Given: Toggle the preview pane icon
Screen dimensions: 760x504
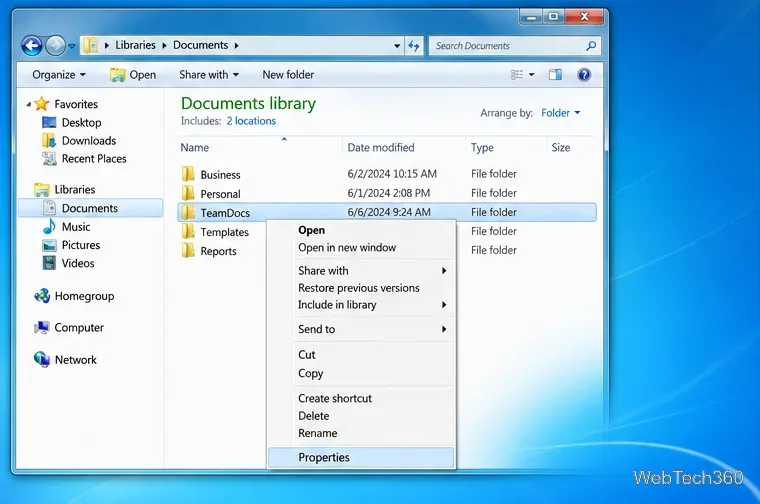Looking at the screenshot, I should pos(555,75).
